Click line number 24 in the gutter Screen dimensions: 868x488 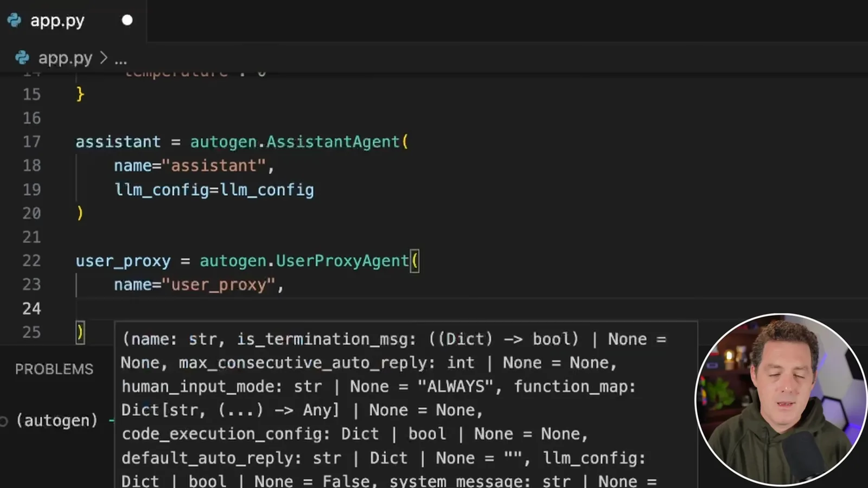coord(31,309)
